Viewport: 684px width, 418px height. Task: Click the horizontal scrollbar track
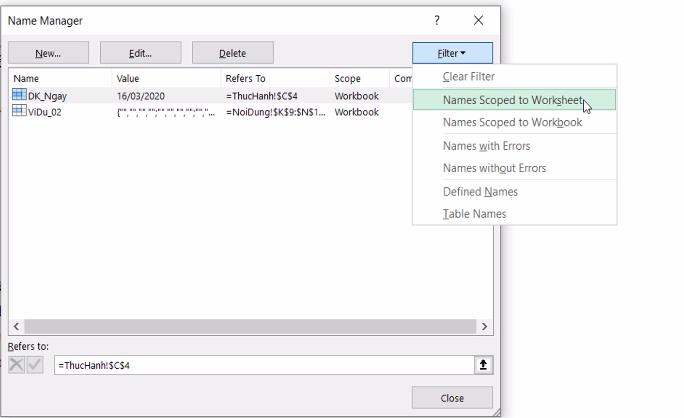[250, 326]
